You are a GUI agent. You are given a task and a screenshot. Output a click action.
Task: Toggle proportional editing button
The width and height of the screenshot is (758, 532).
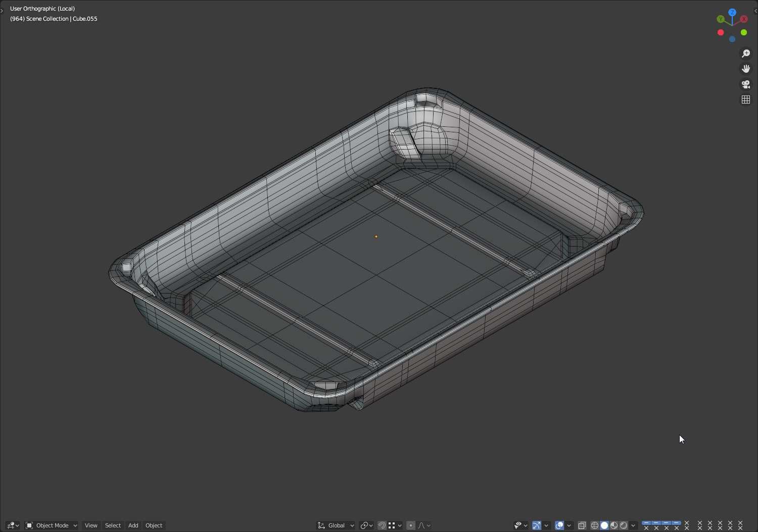click(410, 525)
